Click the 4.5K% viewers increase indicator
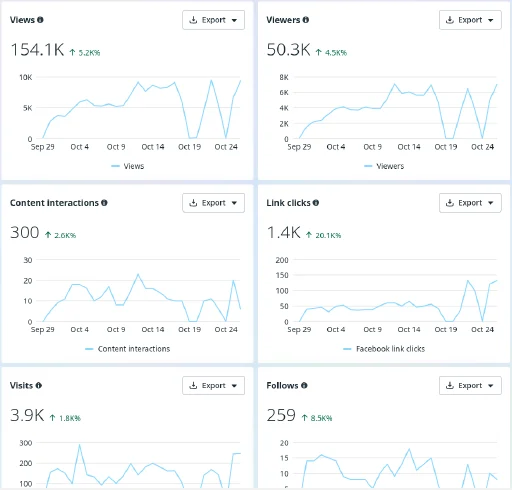This screenshot has width=512, height=490. 331,53
